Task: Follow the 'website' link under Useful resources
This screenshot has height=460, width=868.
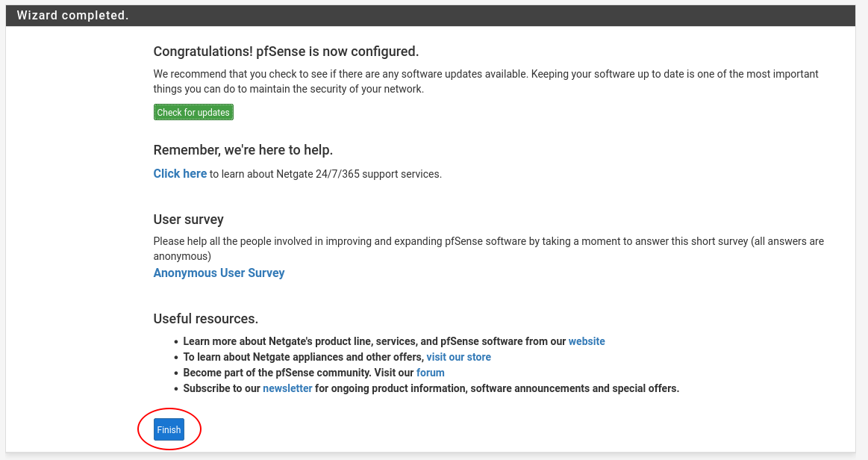Action: pyautogui.click(x=587, y=341)
